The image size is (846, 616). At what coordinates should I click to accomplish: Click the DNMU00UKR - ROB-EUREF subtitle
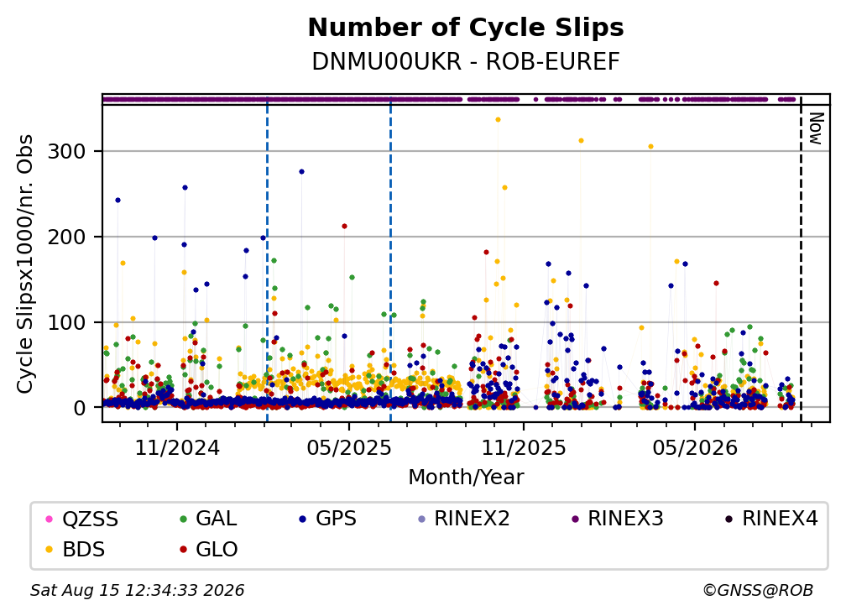466,62
